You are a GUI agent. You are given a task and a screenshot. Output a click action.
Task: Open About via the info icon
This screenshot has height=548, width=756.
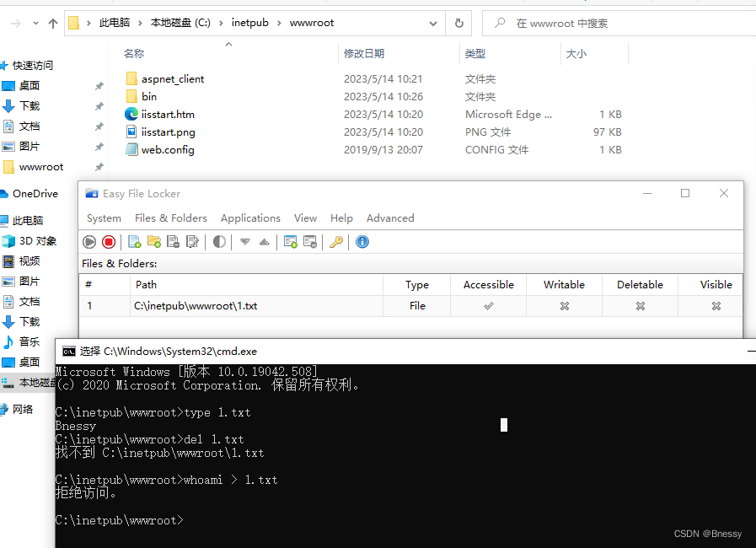click(x=362, y=242)
